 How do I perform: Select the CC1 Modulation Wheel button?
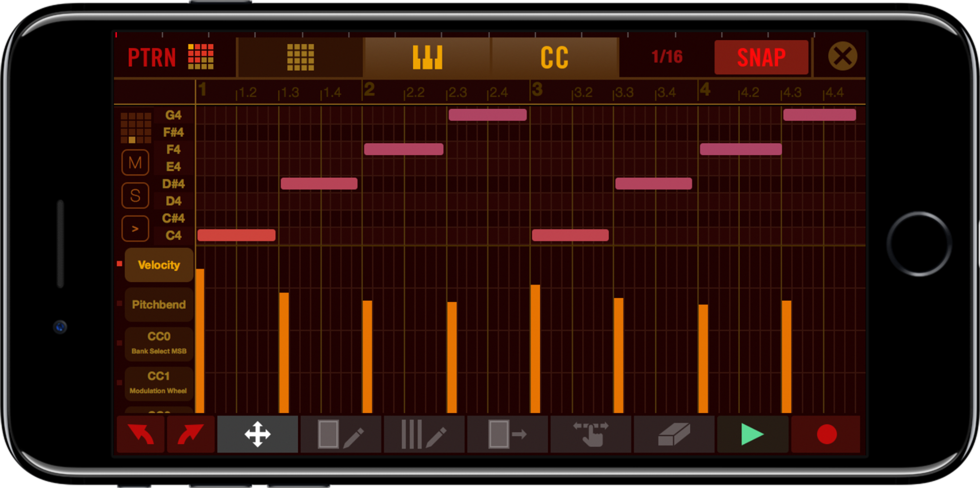pos(159,383)
